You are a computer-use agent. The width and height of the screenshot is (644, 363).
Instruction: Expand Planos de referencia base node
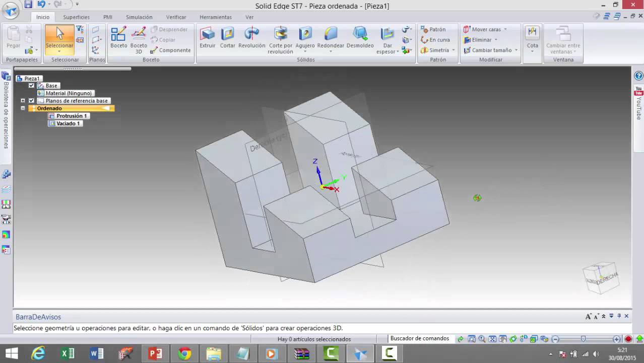[23, 101]
